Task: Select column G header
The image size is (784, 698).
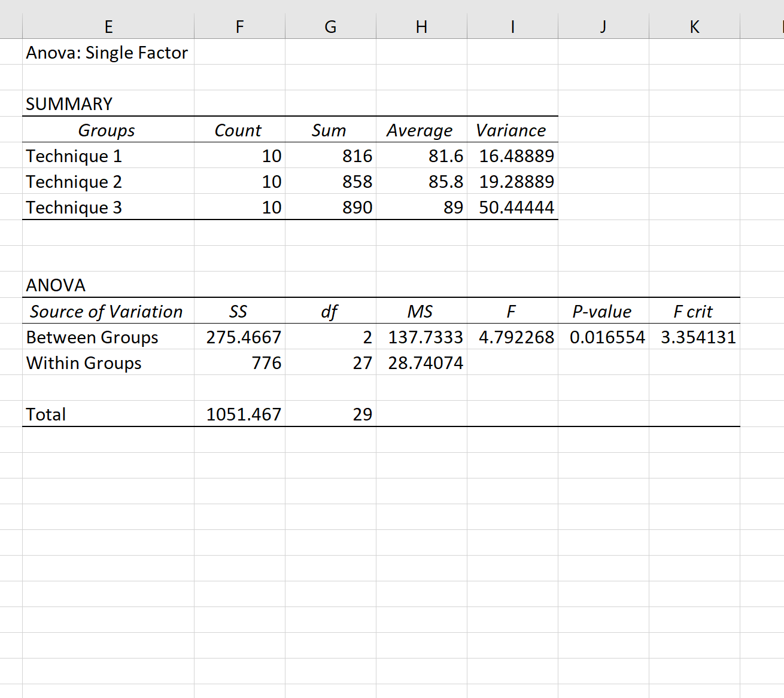Action: 330,26
